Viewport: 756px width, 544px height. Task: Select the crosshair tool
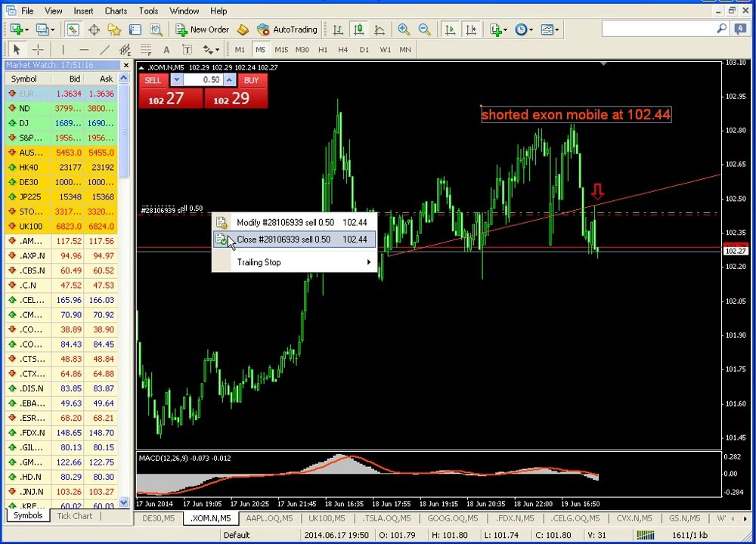[38, 50]
